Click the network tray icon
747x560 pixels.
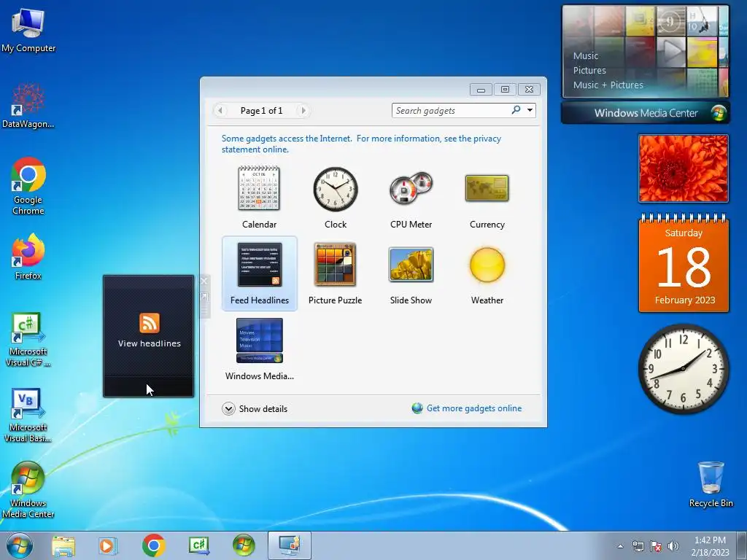click(x=638, y=546)
